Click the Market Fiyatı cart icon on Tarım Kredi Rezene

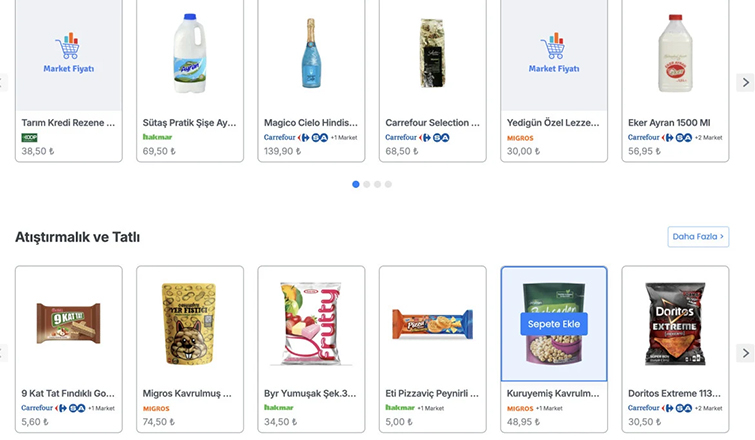click(x=67, y=46)
